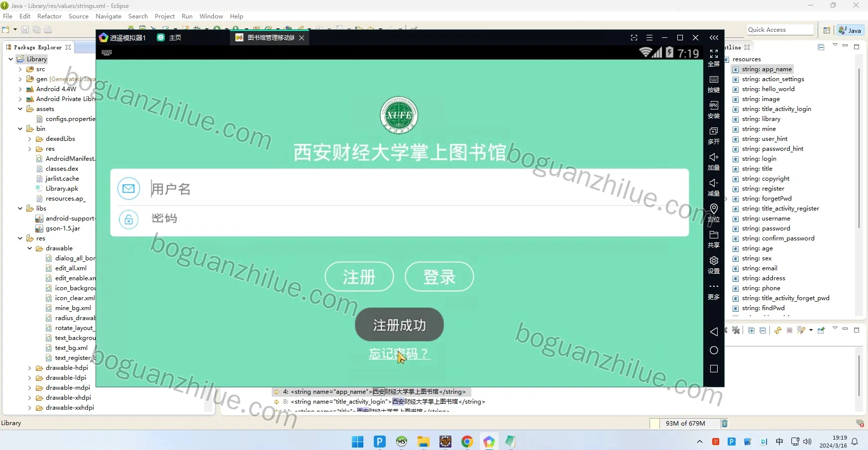Click the 安装 APK install icon
Viewport: 868px width, 450px height.
click(714, 106)
